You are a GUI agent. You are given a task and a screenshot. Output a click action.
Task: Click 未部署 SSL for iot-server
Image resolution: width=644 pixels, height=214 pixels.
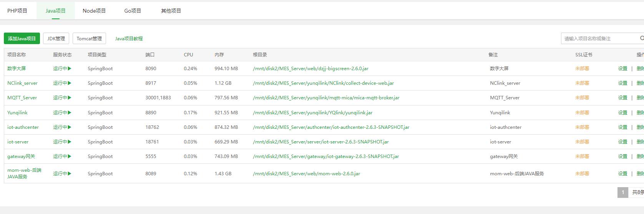[x=582, y=142]
